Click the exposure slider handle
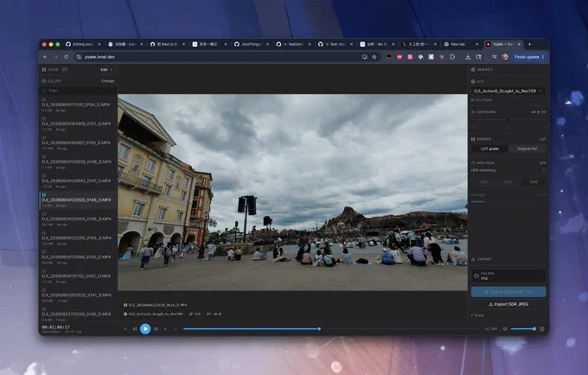The height and width of the screenshot is (375, 588). tap(508, 119)
